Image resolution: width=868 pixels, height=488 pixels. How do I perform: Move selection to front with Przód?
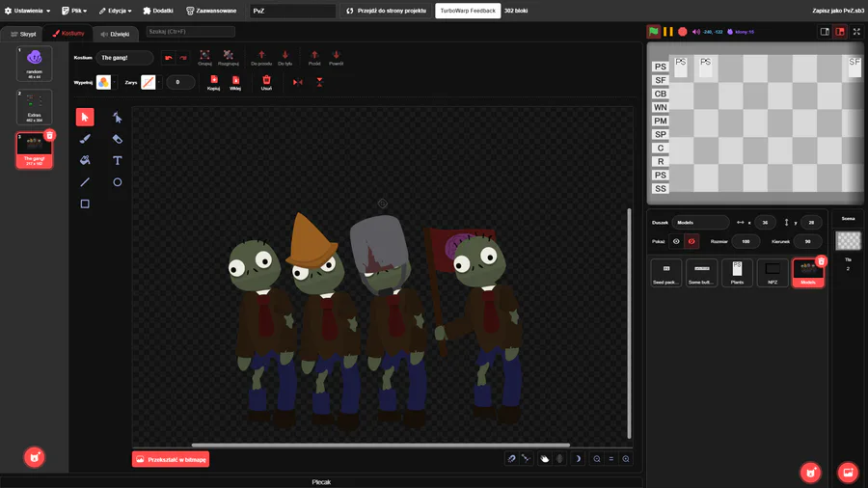click(314, 58)
